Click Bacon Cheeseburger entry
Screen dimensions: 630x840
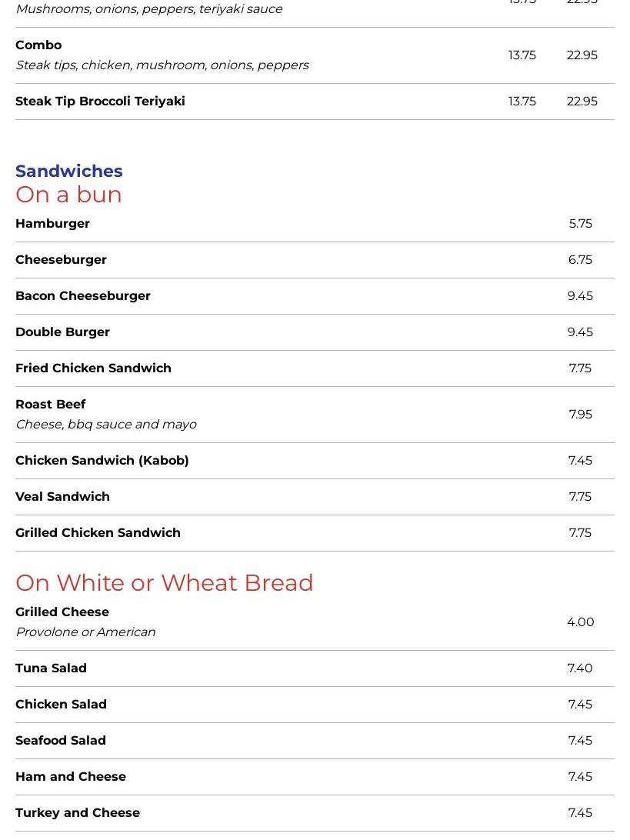click(83, 296)
